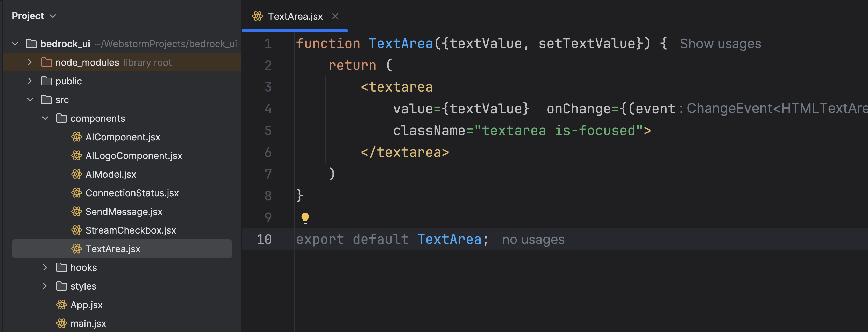Close the TextArea.jsx editor tab
Viewport: 868px width, 332px height.
[335, 16]
